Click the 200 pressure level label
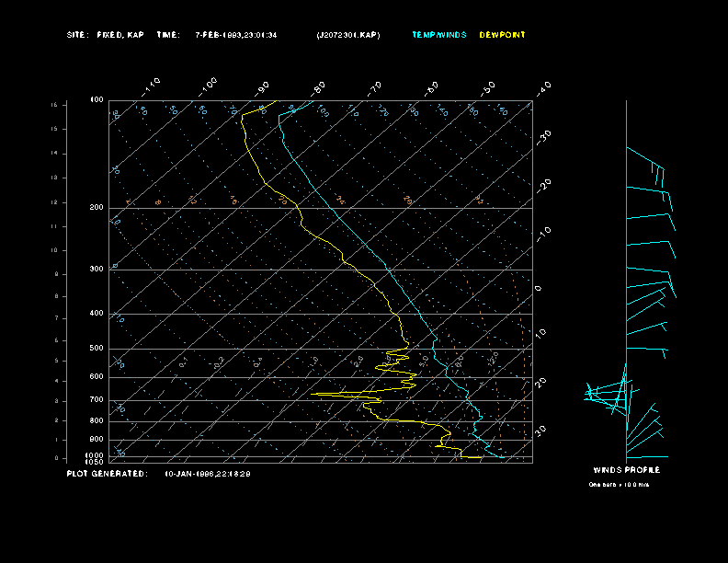The image size is (728, 563). coord(97,207)
